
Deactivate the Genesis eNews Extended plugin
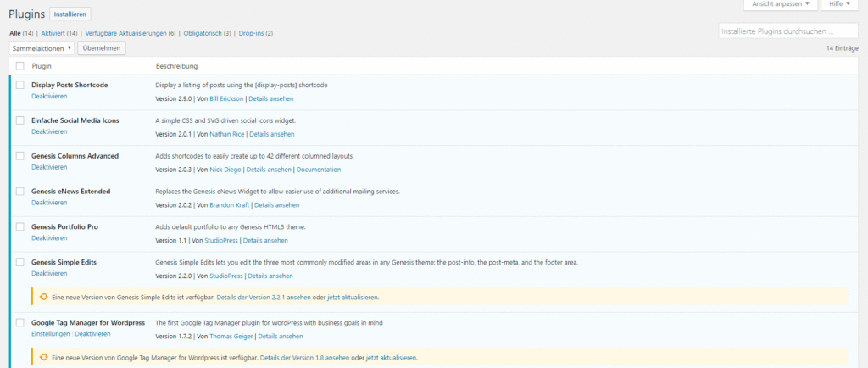click(49, 204)
